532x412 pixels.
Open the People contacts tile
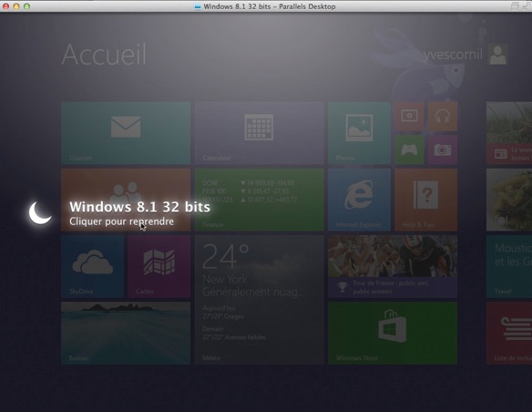point(126,200)
